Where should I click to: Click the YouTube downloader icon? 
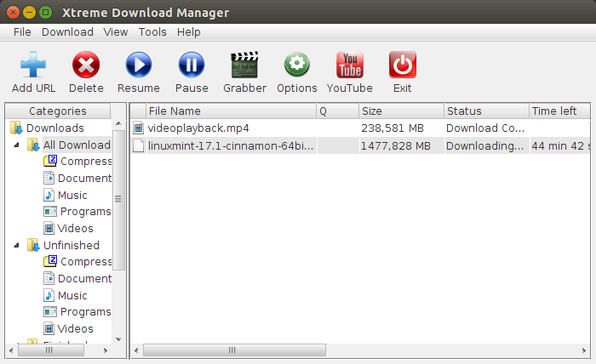pos(350,65)
